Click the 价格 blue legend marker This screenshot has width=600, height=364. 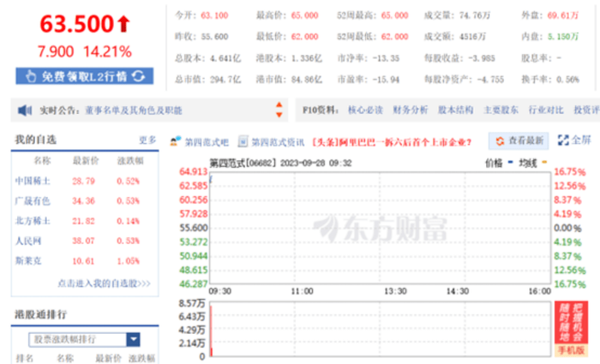[510, 162]
